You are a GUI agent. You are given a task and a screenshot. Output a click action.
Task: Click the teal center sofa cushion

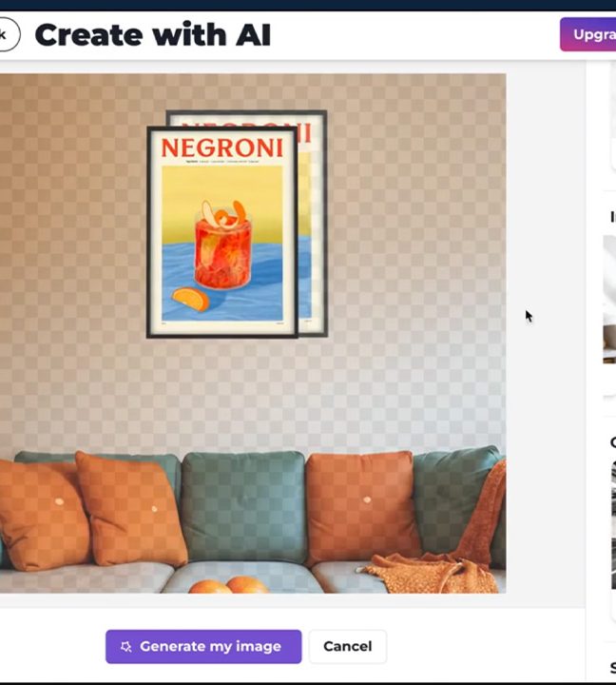coord(243,506)
